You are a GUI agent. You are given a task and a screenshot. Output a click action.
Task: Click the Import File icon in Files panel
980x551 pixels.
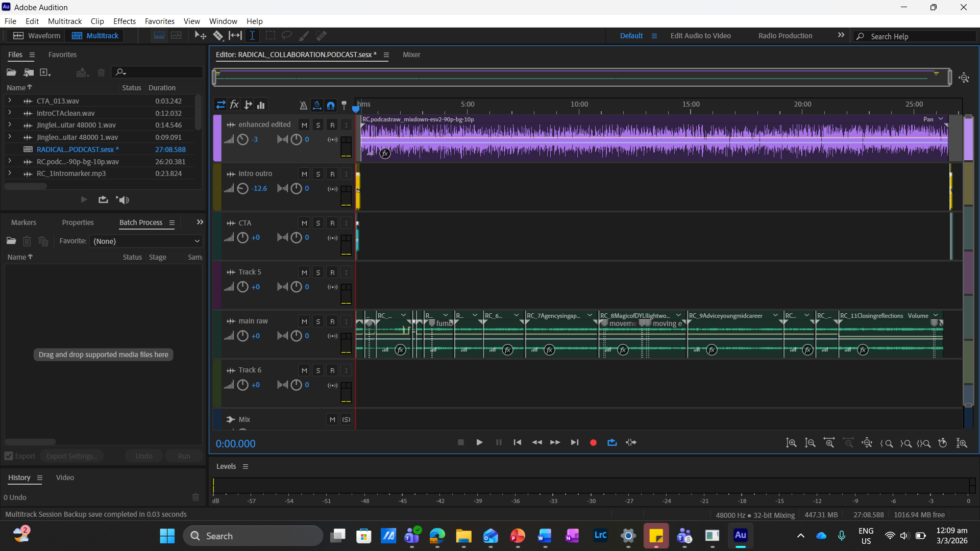[29, 72]
